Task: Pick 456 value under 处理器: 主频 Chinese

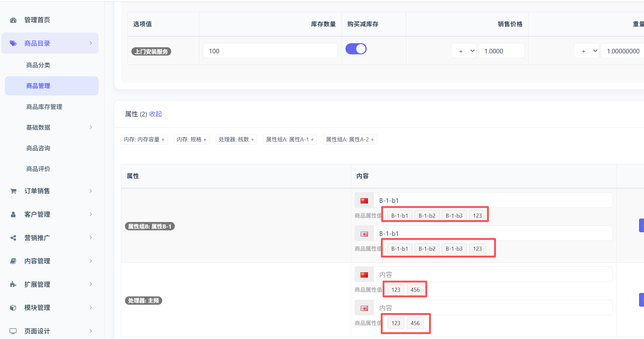Action: pyautogui.click(x=415, y=290)
